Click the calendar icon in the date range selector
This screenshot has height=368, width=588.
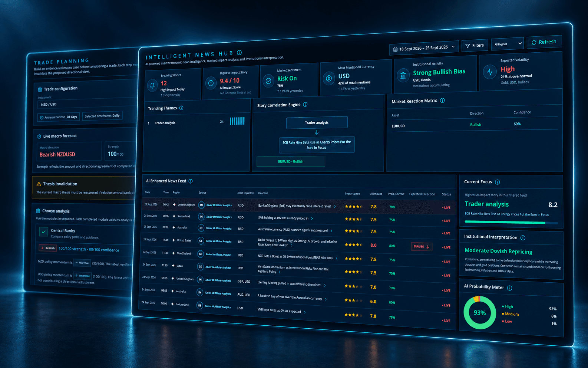pos(395,49)
